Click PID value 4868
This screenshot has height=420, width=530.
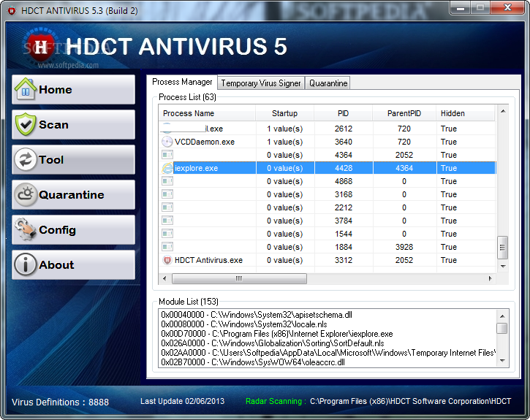point(344,181)
